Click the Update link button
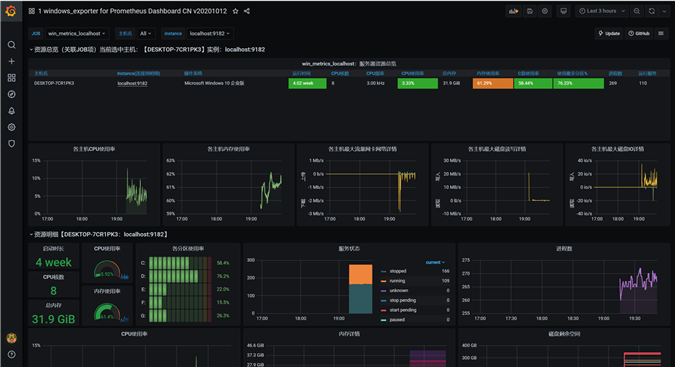Image resolution: width=675 pixels, height=367 pixels. 609,33
